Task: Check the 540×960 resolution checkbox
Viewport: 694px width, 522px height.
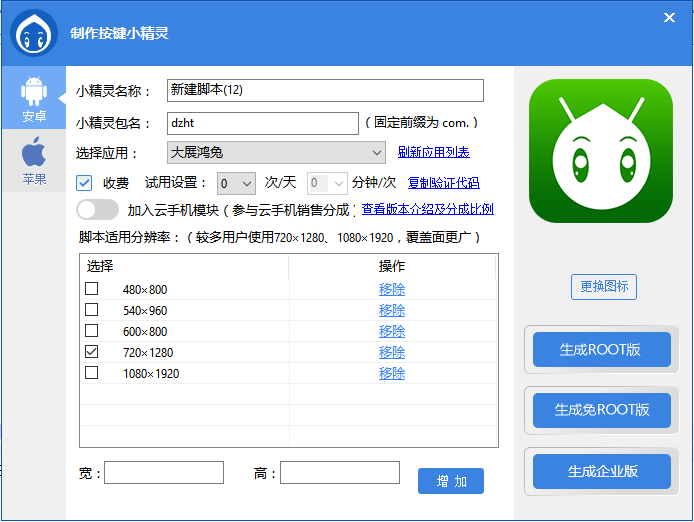Action: pyautogui.click(x=92, y=309)
